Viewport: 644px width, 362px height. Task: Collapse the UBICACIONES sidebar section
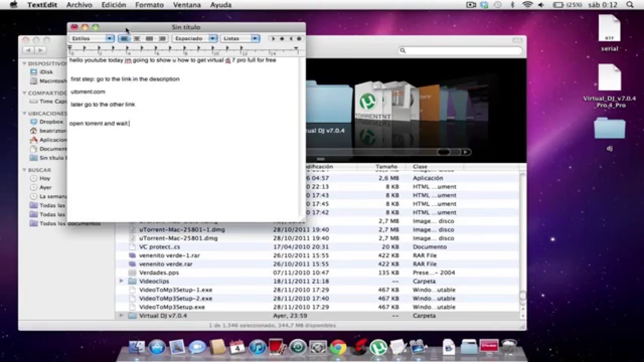[25, 114]
